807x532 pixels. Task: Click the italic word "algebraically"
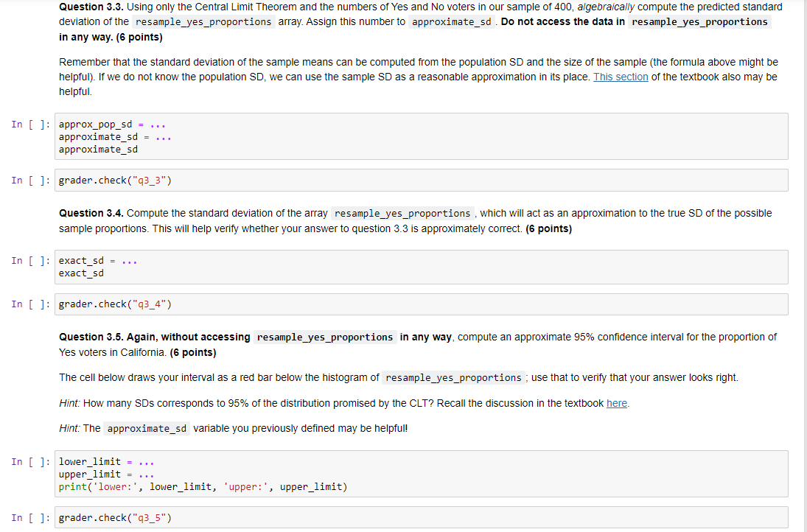click(606, 7)
